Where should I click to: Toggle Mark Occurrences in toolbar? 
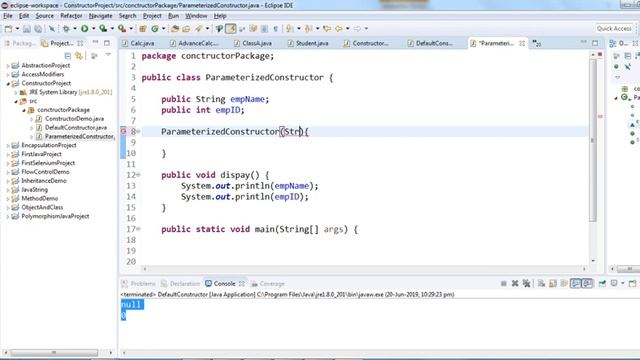[231, 29]
